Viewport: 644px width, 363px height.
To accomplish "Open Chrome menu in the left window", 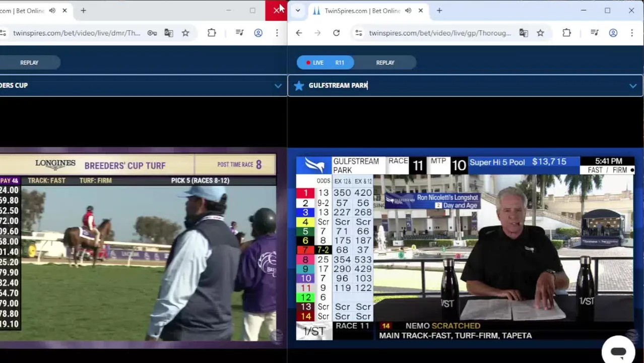I will coord(277,33).
